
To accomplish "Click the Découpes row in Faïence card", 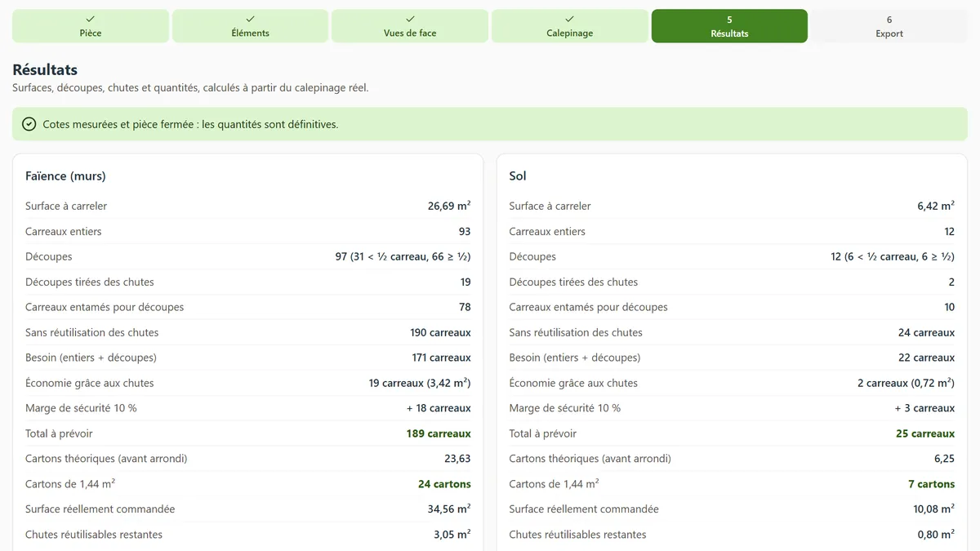I will tap(248, 256).
